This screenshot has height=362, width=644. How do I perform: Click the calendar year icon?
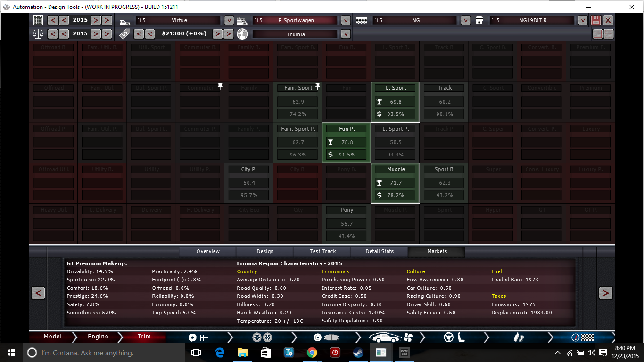point(38,20)
